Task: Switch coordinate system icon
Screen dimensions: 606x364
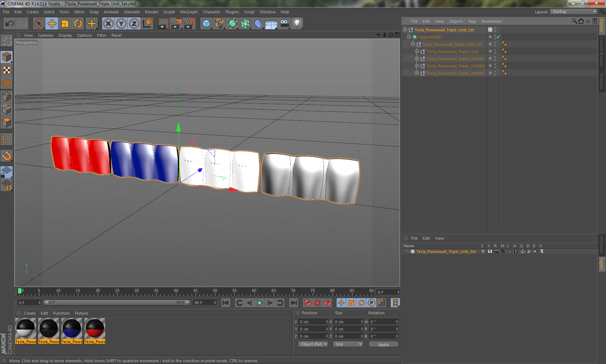Action: pos(147,24)
